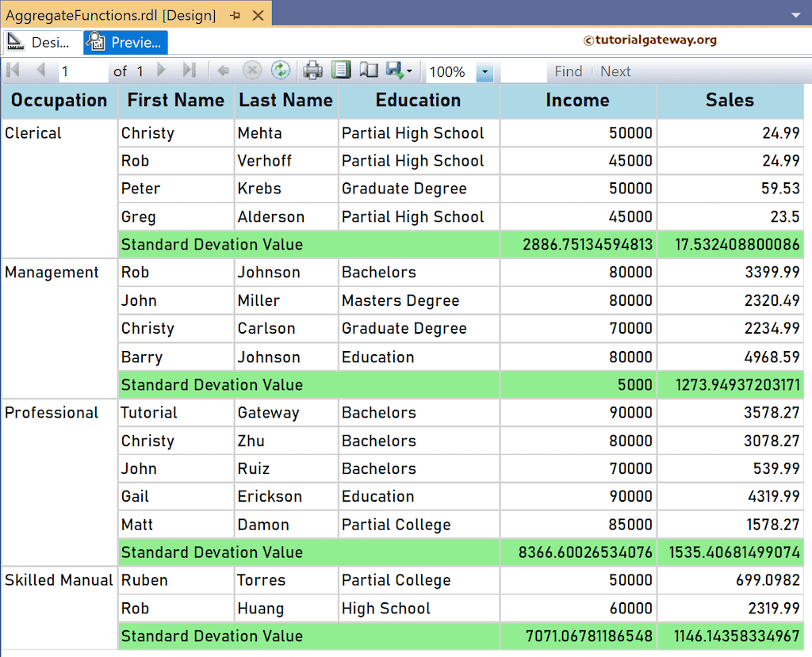812x657 pixels.
Task: Collapse the report viewer pane dropdown chevron
Action: [x=796, y=14]
